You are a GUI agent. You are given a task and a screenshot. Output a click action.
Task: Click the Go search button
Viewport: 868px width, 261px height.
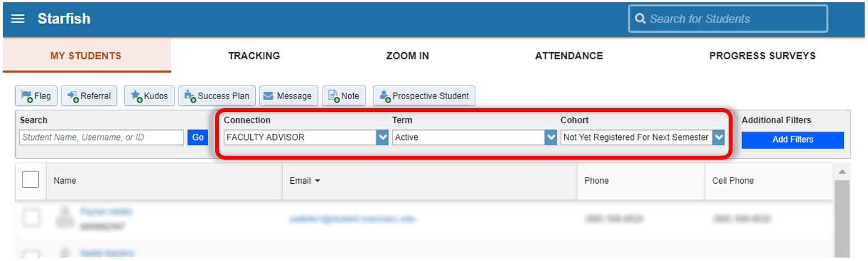pyautogui.click(x=198, y=137)
